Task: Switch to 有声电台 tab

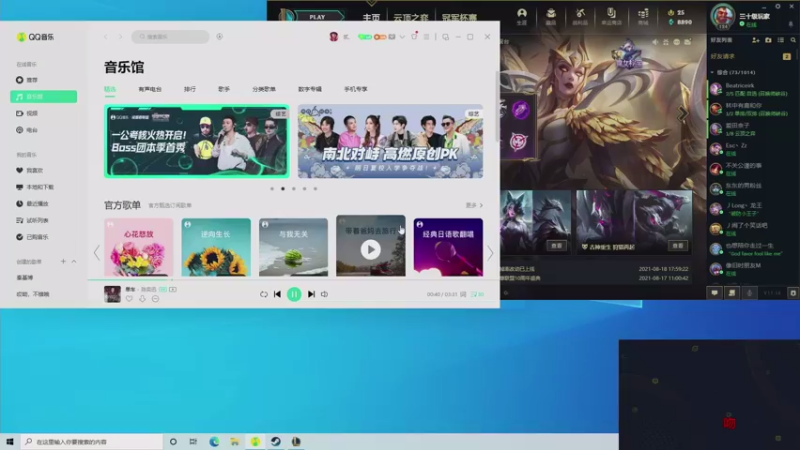Action: (x=150, y=89)
